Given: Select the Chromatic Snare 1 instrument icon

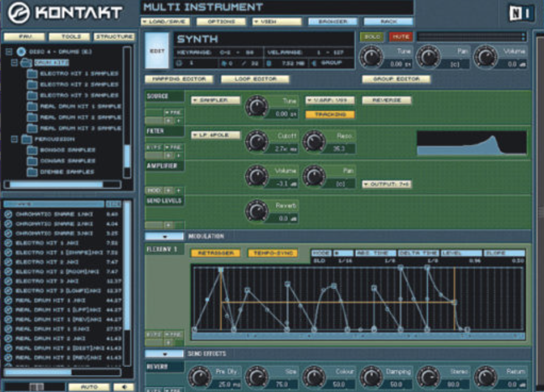Looking at the screenshot, I should [9, 214].
